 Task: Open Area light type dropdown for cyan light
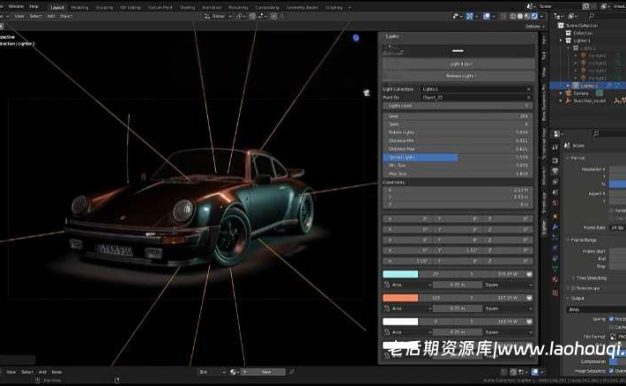(408, 285)
